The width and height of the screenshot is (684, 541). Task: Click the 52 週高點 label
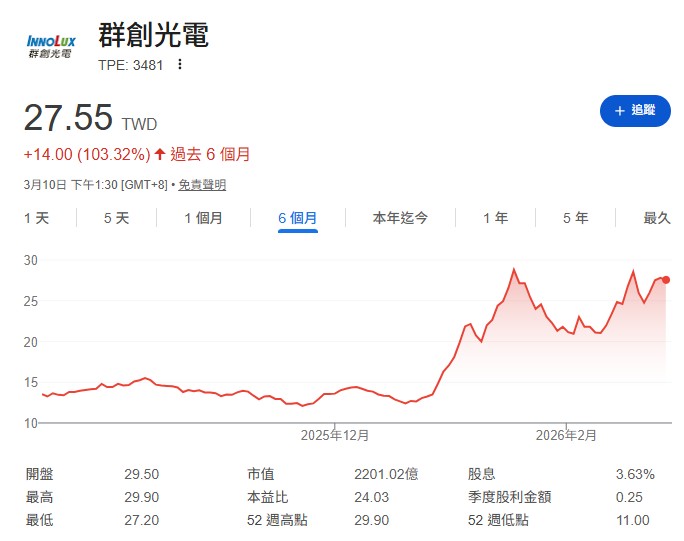click(x=277, y=520)
